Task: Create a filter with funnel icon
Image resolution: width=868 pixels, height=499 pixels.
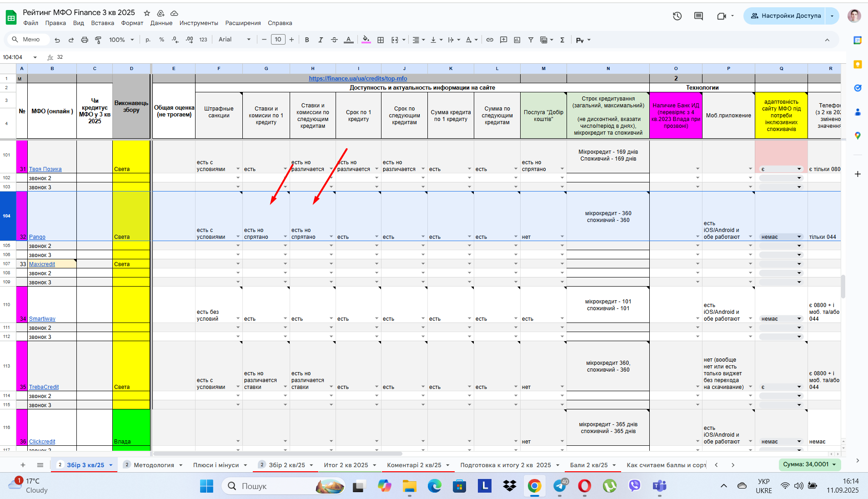Action: pos(531,40)
